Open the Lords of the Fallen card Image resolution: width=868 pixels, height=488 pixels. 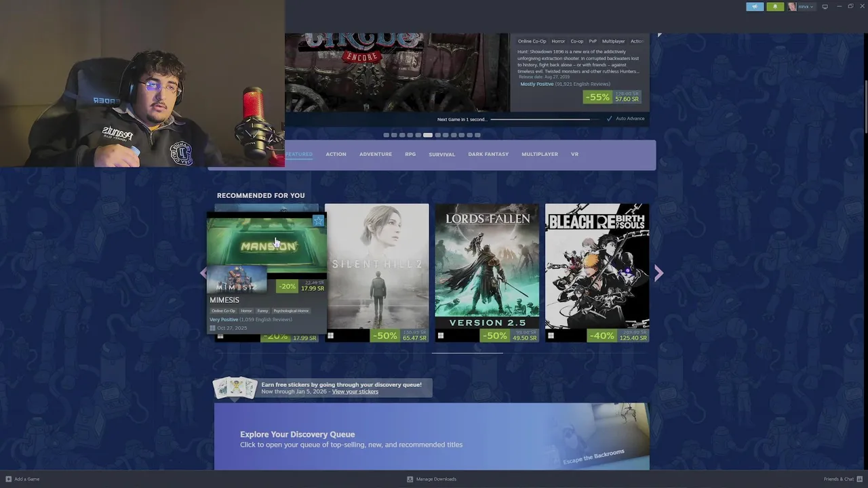(x=487, y=273)
